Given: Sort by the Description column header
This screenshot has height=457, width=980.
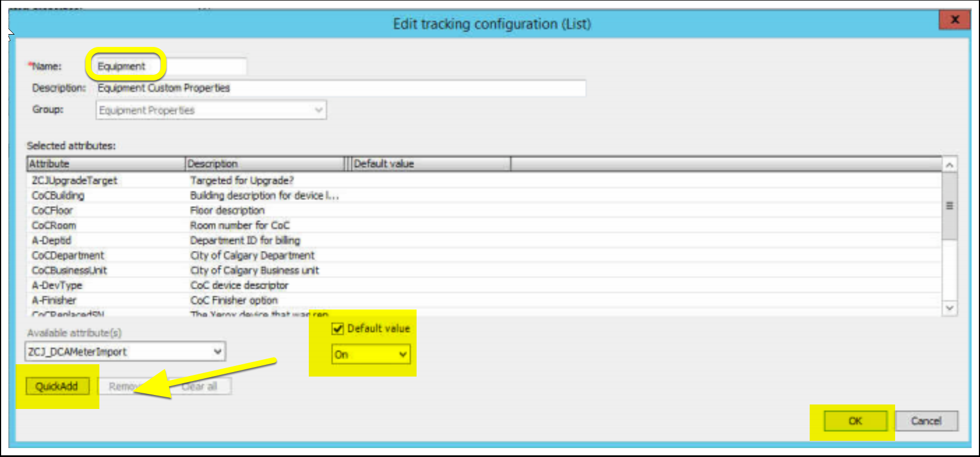Looking at the screenshot, I should coord(265,164).
